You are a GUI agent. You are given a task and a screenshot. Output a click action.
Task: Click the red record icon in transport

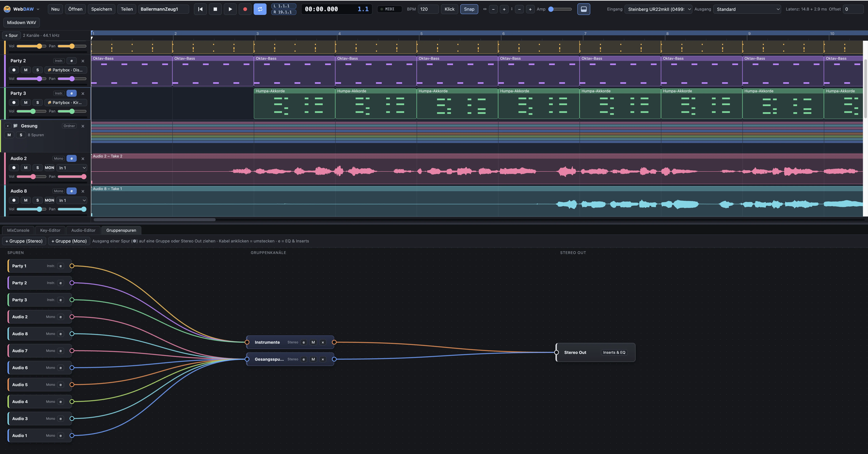pos(245,9)
